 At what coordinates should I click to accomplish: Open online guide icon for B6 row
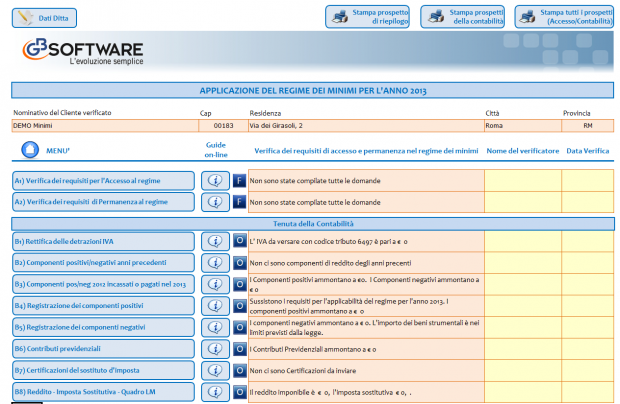click(215, 349)
